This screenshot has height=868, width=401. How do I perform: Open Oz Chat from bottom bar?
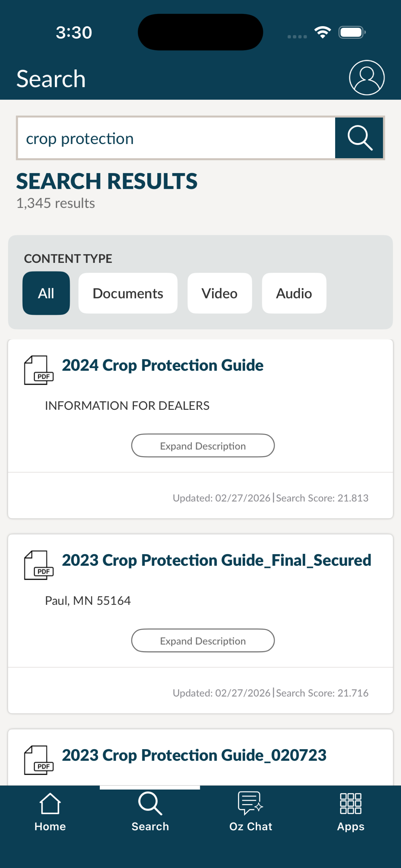pyautogui.click(x=250, y=812)
